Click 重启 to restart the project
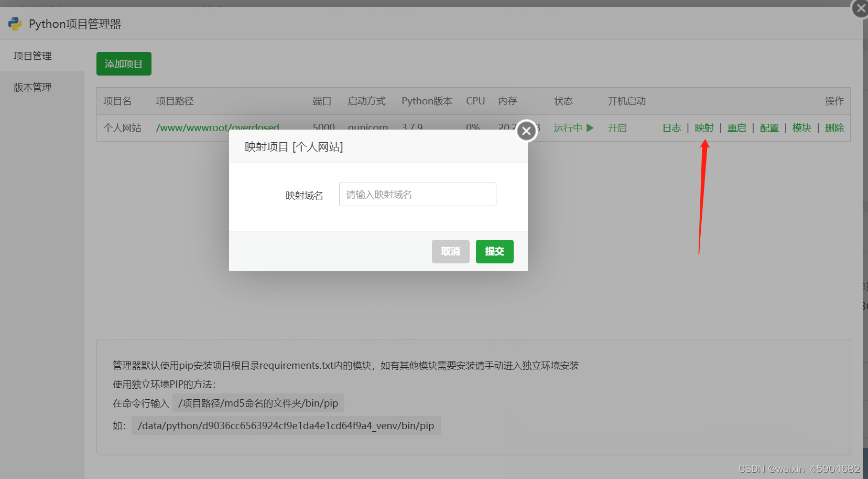Screen dimensions: 868x479 [x=736, y=127]
